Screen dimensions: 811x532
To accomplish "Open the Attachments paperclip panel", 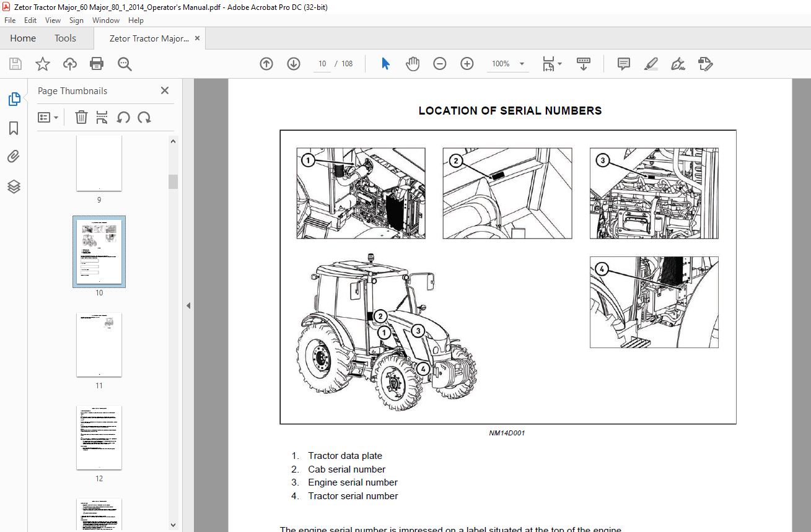I will 14,157.
